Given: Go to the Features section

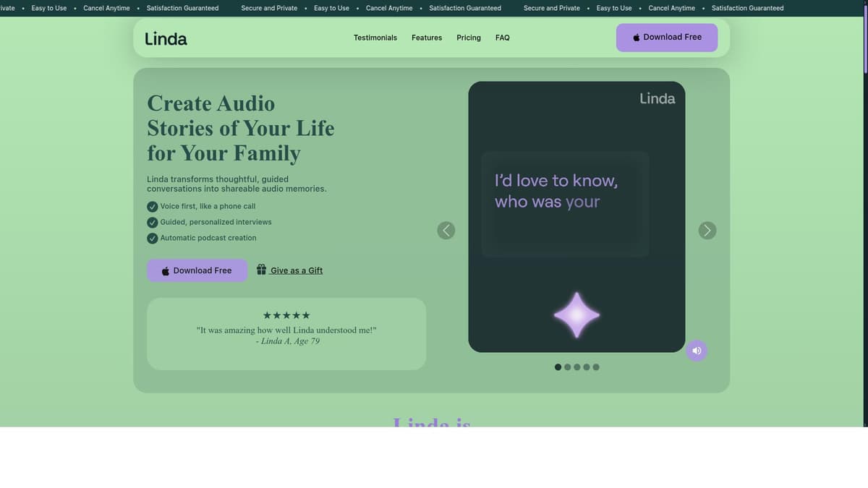Looking at the screenshot, I should point(427,38).
